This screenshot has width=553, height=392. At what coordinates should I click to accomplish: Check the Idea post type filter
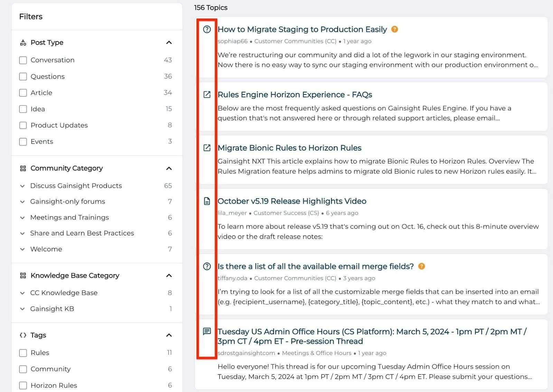coord(23,109)
